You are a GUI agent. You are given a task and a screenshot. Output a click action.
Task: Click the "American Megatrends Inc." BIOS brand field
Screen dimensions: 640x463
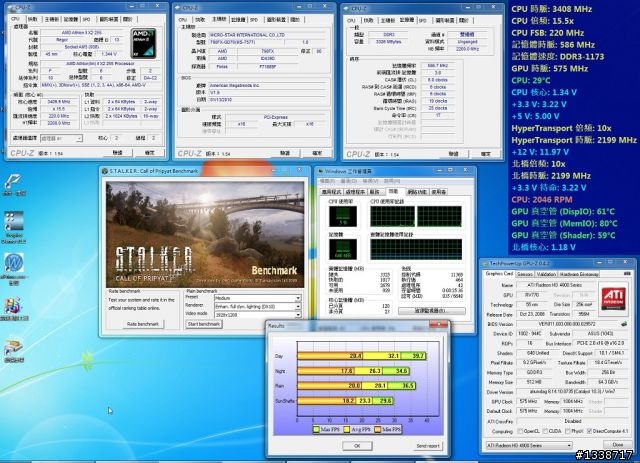[267, 85]
